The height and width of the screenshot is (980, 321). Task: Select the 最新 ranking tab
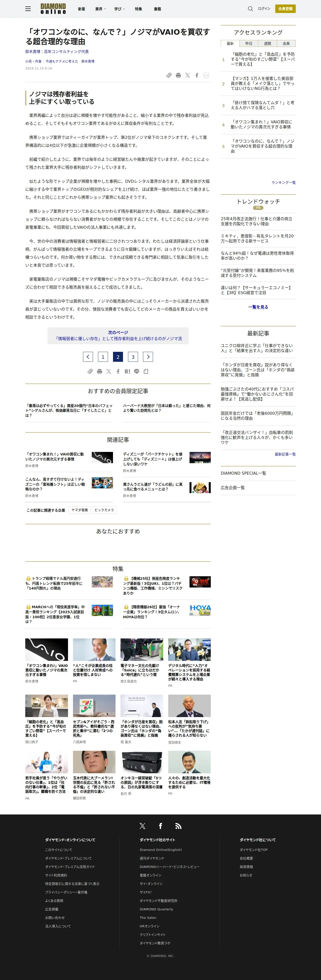230,43
